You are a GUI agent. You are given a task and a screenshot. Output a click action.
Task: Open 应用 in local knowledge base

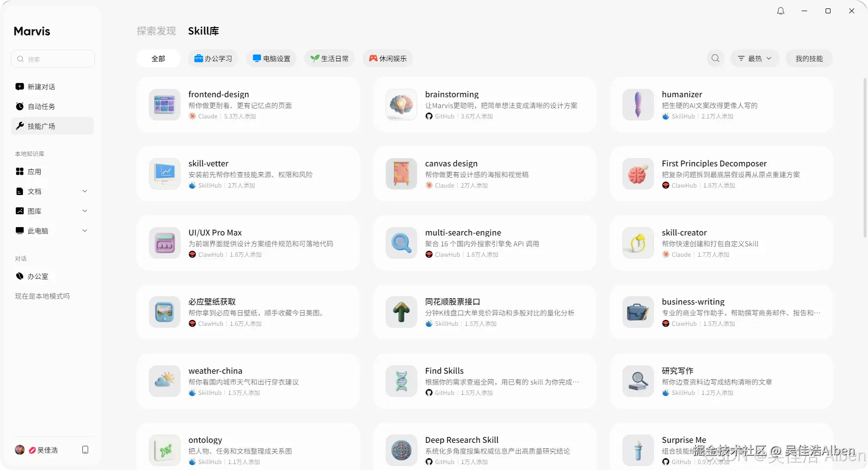pyautogui.click(x=52, y=171)
